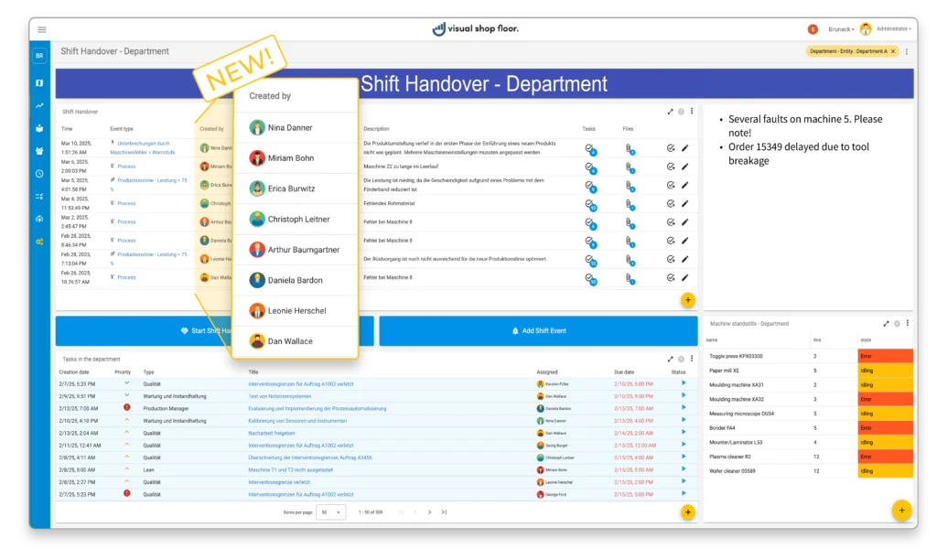Open the gears settings icon in the sidebar
The width and height of the screenshot is (937, 560).
[x=39, y=242]
